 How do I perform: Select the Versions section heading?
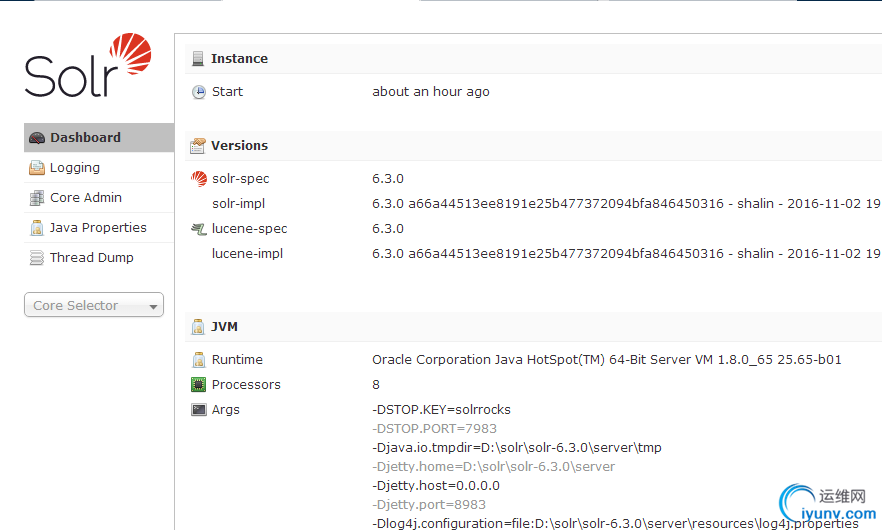pos(239,146)
